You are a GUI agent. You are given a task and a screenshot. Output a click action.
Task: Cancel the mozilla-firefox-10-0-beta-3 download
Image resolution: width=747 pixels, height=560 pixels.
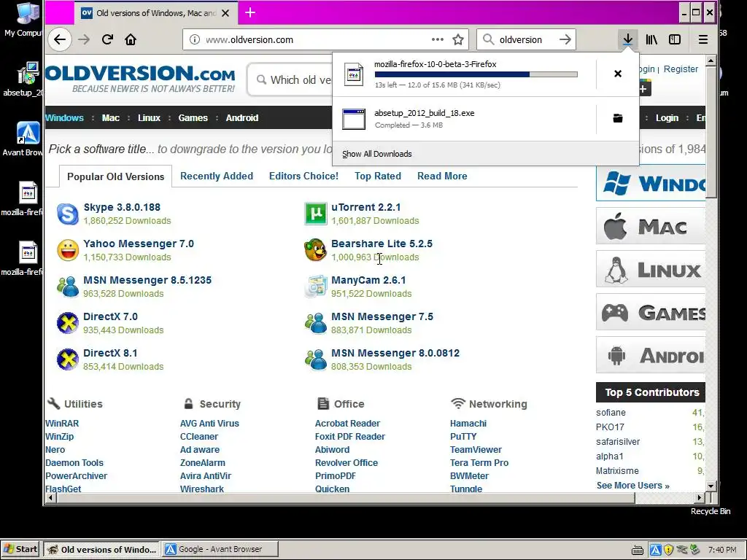click(618, 74)
